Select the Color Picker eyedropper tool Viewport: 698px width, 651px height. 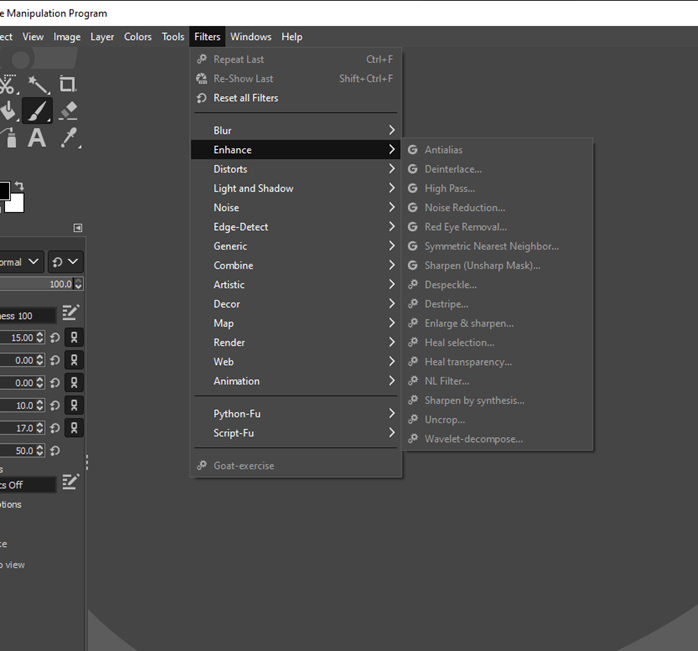pos(69,138)
